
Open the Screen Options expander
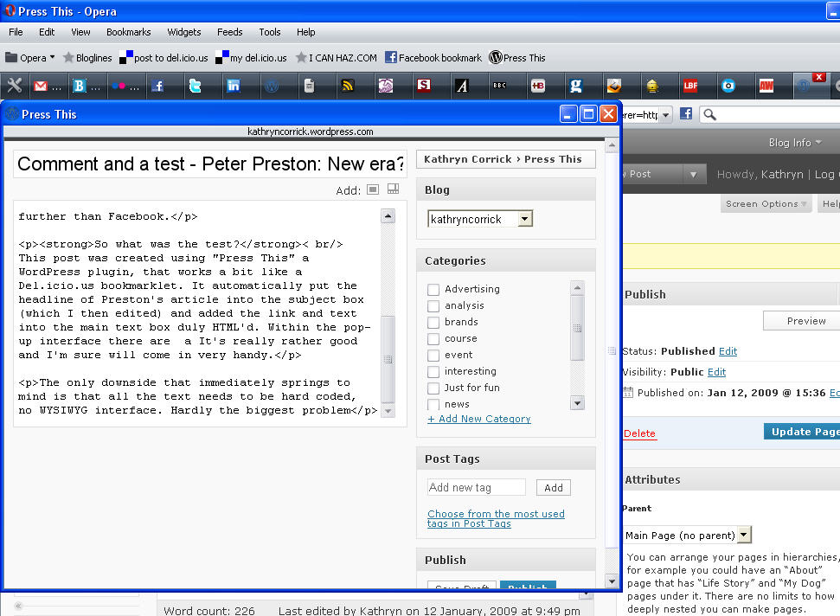point(766,204)
